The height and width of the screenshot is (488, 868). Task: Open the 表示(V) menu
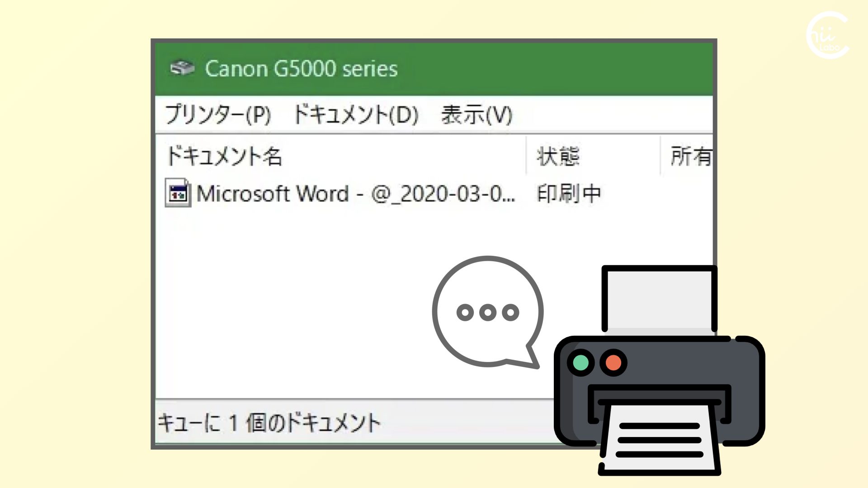(477, 114)
